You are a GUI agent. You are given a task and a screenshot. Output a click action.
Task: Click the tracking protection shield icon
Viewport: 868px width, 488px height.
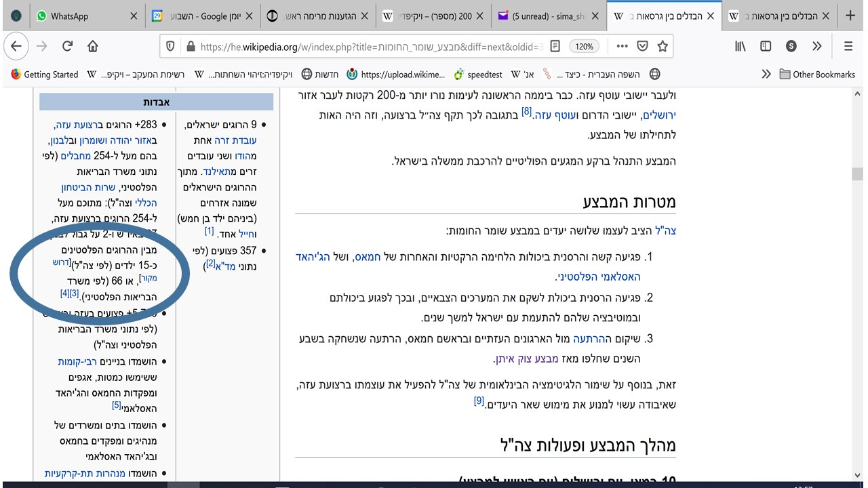(x=171, y=46)
